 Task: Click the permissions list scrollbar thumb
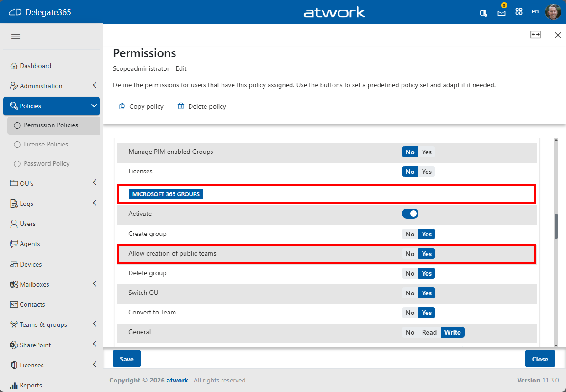point(556,226)
